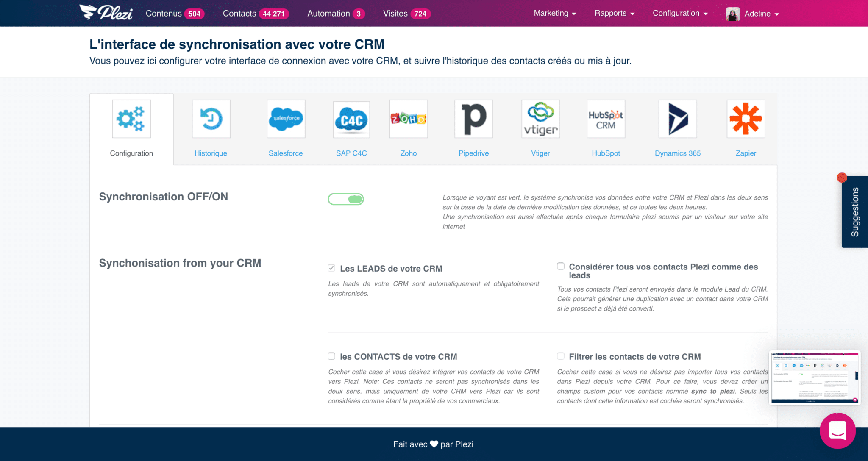
Task: Click Adeline's profile avatar
Action: 733,14
